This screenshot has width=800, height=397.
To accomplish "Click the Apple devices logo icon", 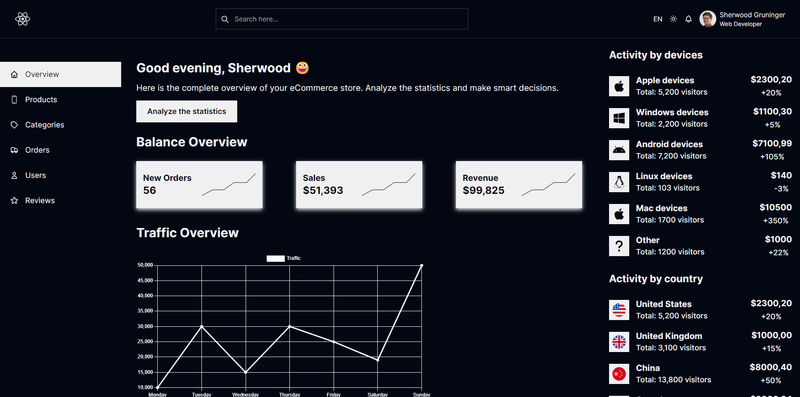I will click(619, 86).
